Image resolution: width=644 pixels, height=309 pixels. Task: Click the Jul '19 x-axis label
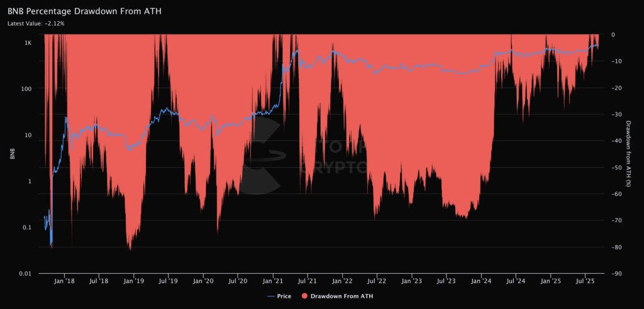[168, 281]
